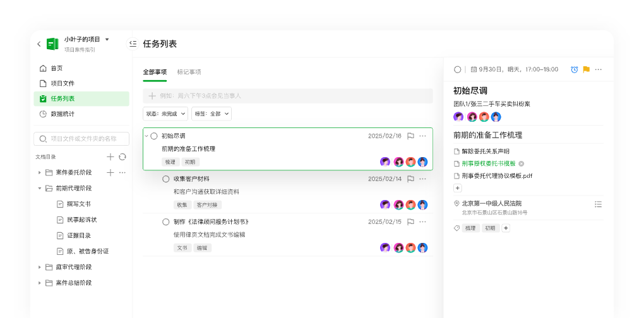Click the alarm clock reminder icon
Viewport: 644px width, 318px height.
(x=574, y=69)
